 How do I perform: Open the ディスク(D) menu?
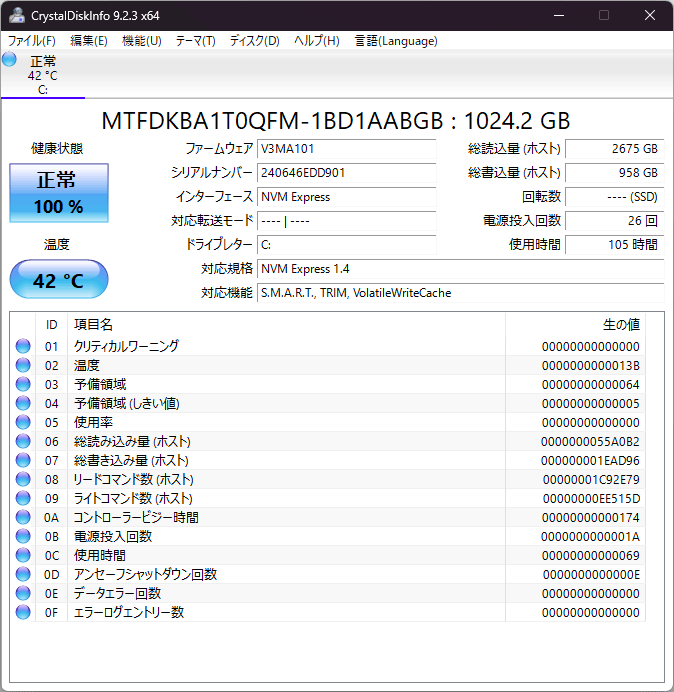pyautogui.click(x=254, y=41)
